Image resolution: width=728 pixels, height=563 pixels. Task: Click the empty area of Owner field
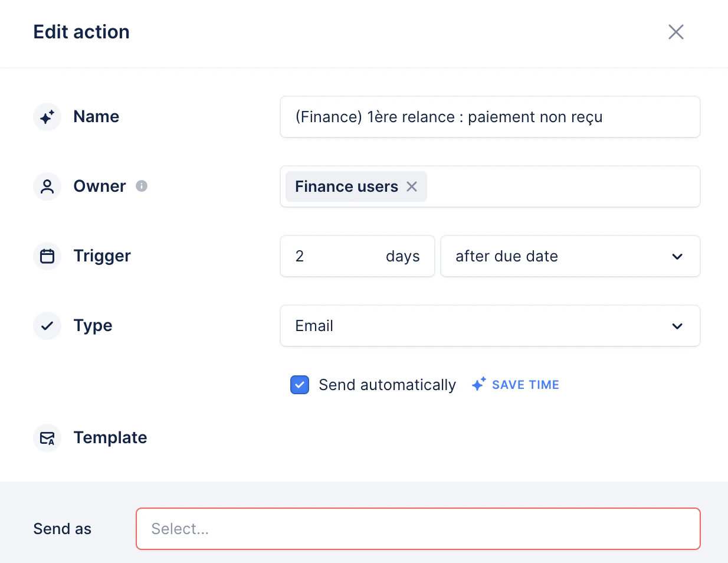tap(563, 186)
